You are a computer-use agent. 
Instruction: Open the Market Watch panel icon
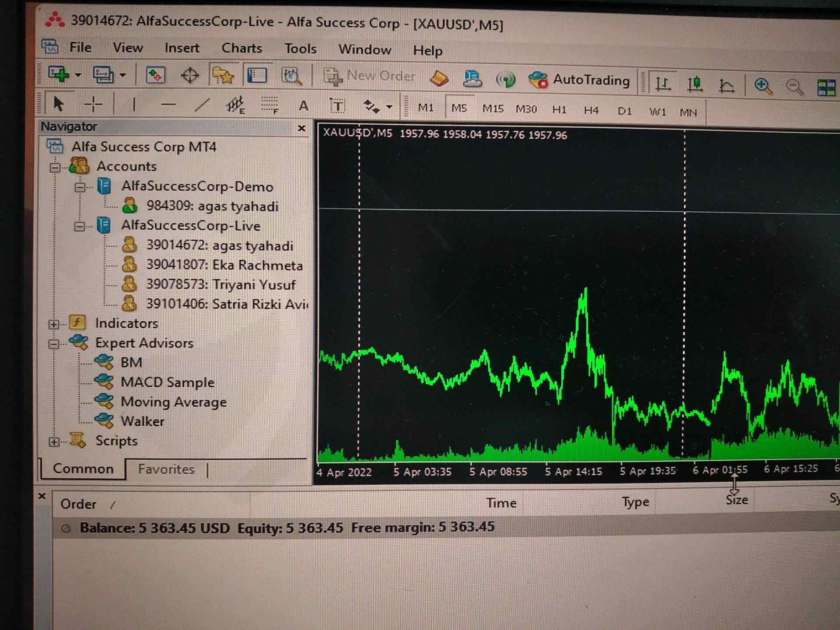155,75
